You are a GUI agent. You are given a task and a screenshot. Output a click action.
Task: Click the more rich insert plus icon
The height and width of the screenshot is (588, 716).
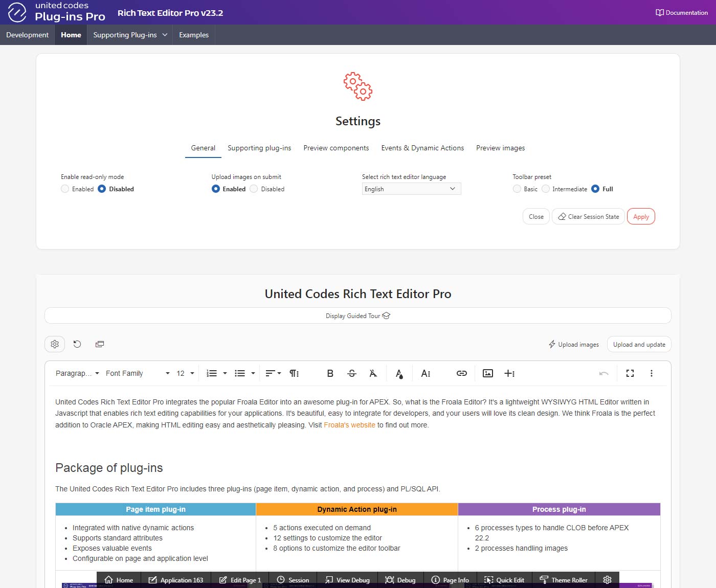509,373
